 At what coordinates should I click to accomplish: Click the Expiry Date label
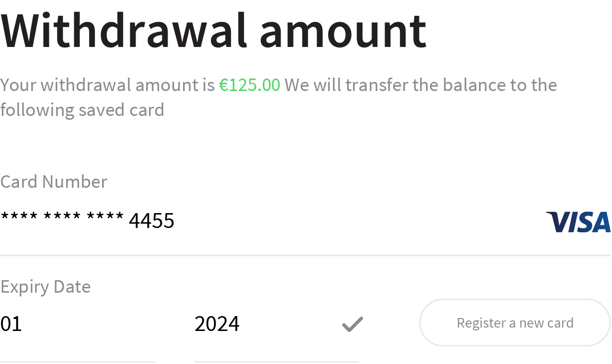click(x=45, y=286)
